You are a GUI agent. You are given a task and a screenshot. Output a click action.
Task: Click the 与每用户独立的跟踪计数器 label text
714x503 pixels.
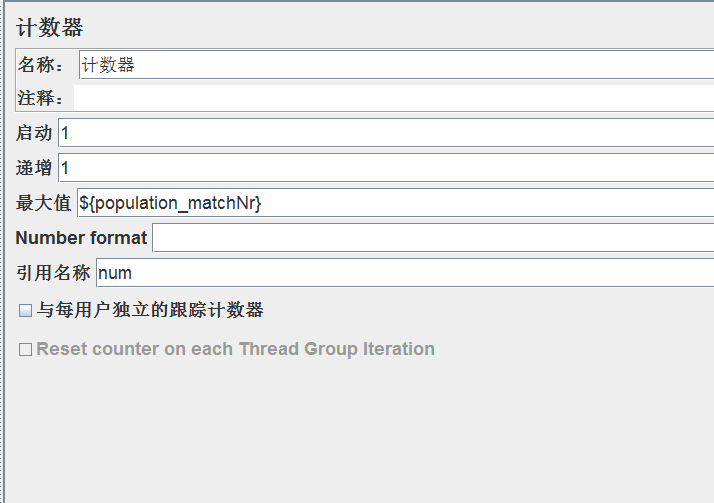pos(150,310)
